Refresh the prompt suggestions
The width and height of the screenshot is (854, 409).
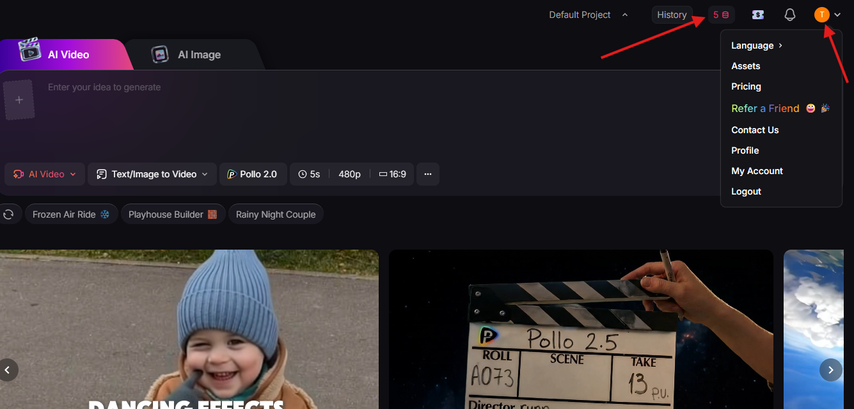(9, 214)
